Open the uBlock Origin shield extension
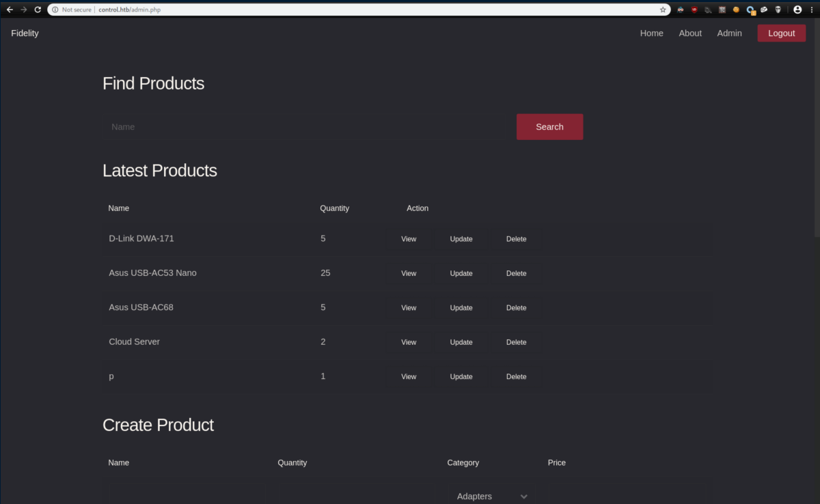Image resolution: width=820 pixels, height=504 pixels. [x=694, y=10]
